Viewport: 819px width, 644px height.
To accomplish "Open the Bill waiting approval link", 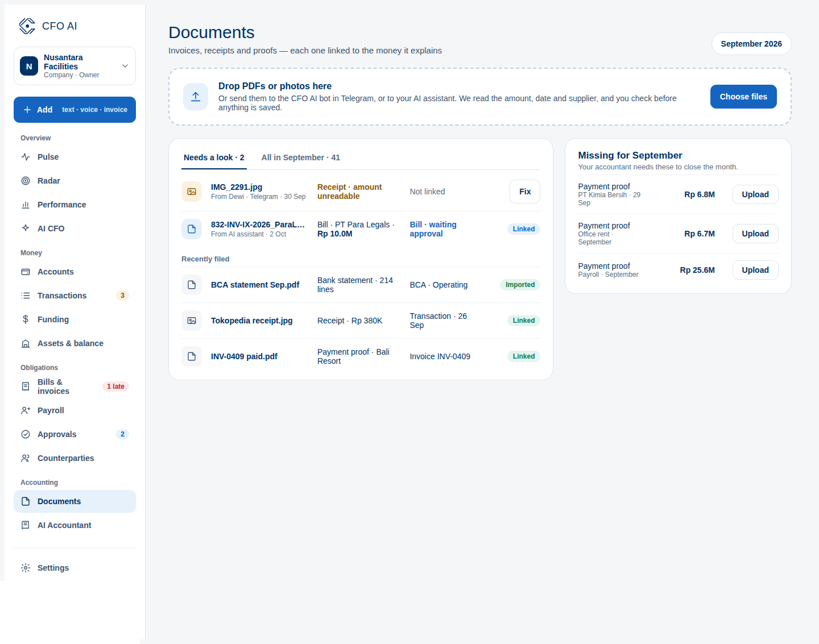I will (433, 229).
